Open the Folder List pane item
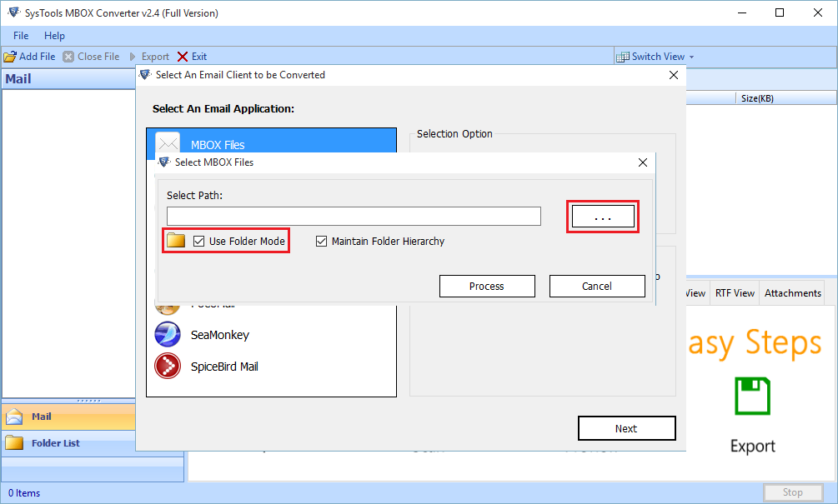Viewport: 838px width, 504px height. (x=68, y=443)
